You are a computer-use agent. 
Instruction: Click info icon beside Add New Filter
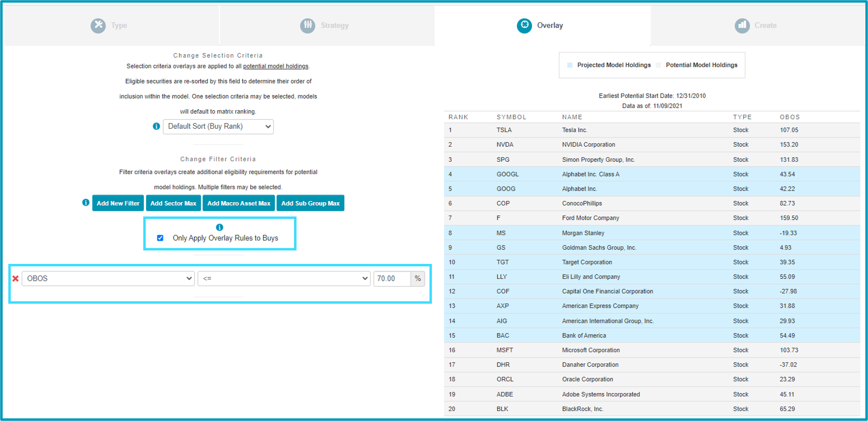pos(86,202)
